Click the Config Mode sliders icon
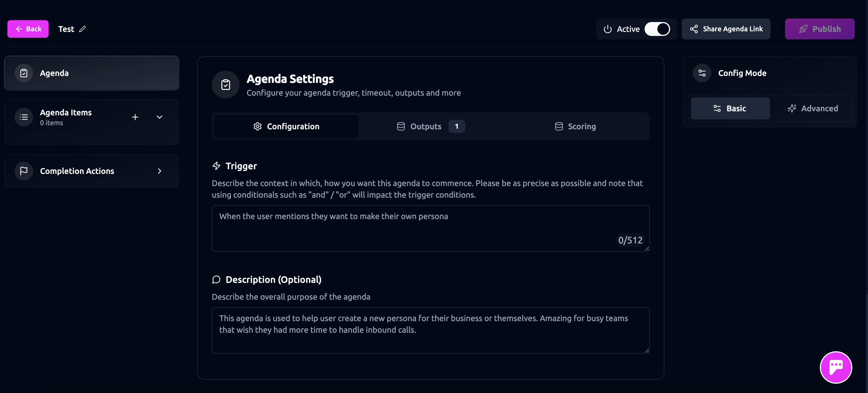 (702, 73)
